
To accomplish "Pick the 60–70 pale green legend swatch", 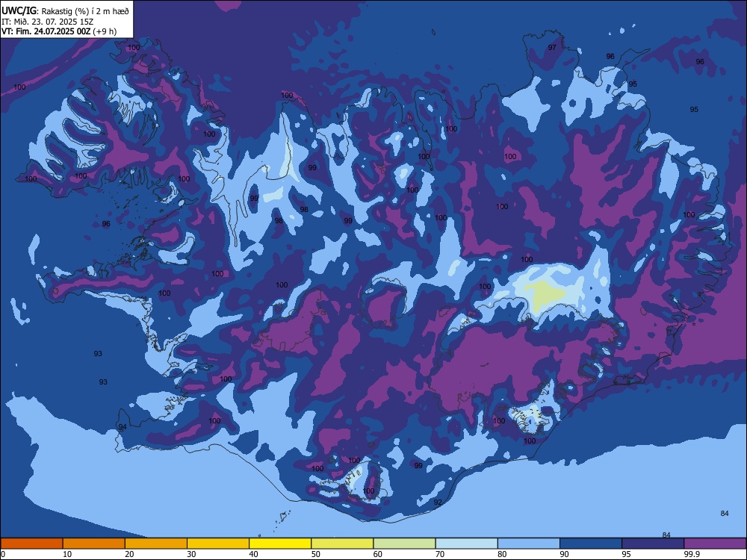I will point(404,544).
